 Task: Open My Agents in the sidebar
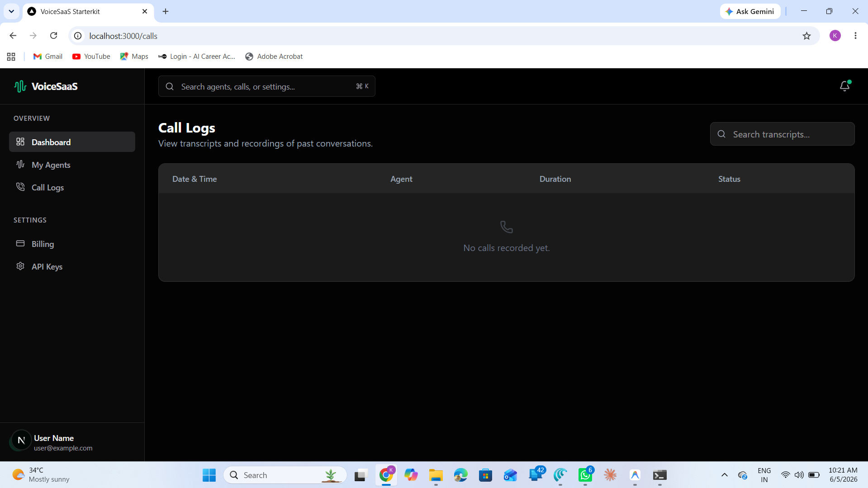(72, 165)
